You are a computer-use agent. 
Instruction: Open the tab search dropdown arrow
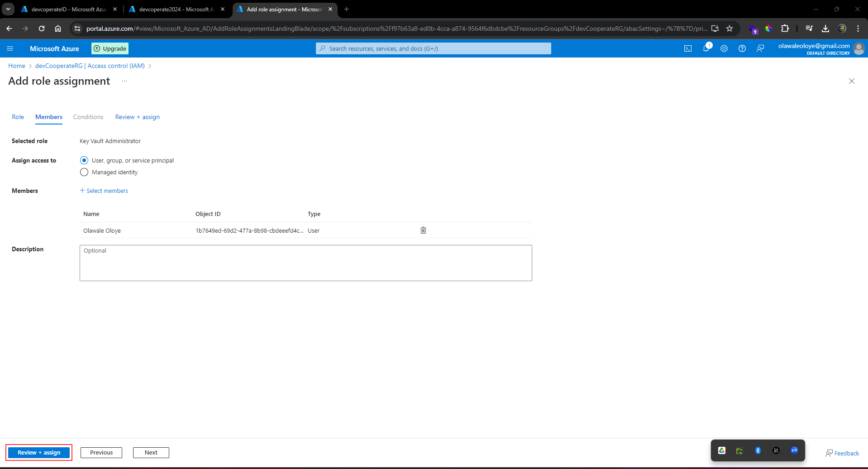(x=8, y=9)
